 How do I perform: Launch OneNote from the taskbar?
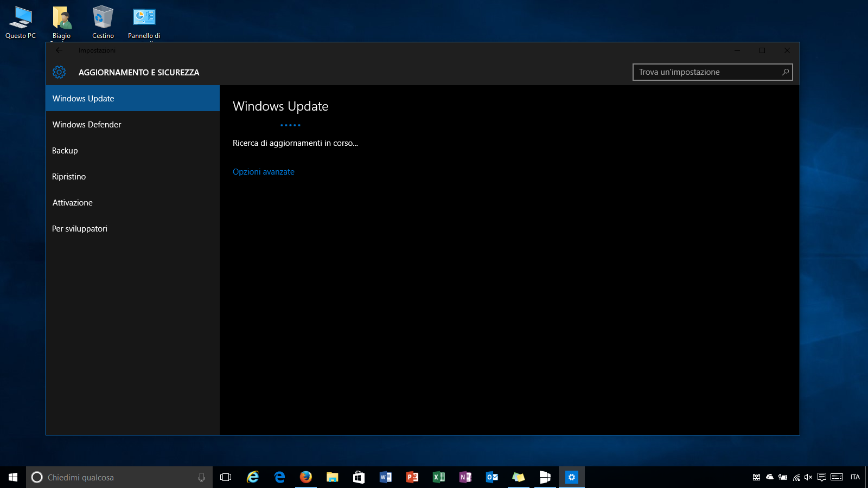[465, 477]
